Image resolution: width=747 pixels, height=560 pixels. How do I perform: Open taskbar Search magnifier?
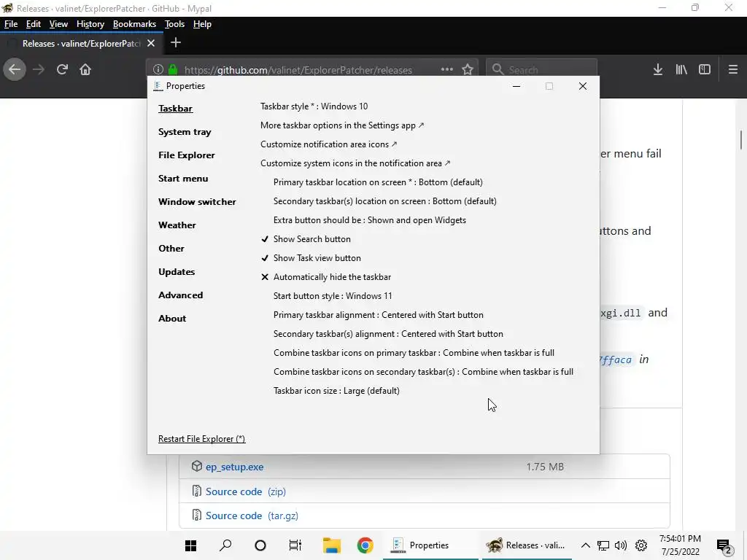point(225,545)
